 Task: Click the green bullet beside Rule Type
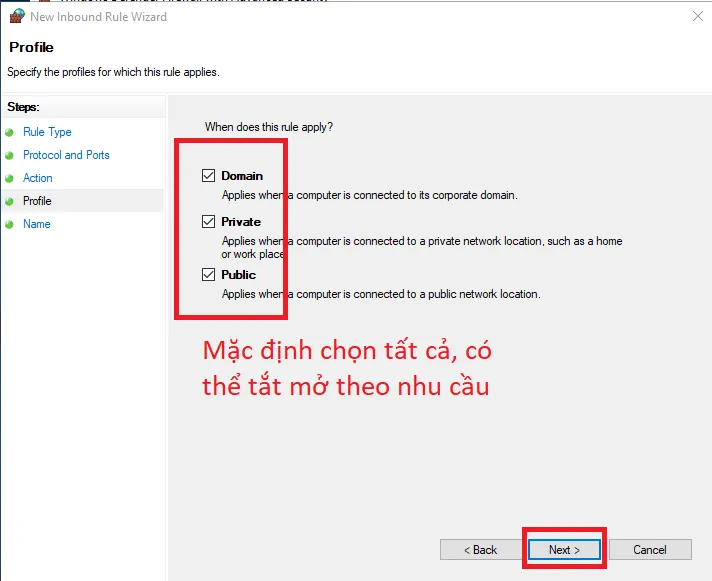9,133
